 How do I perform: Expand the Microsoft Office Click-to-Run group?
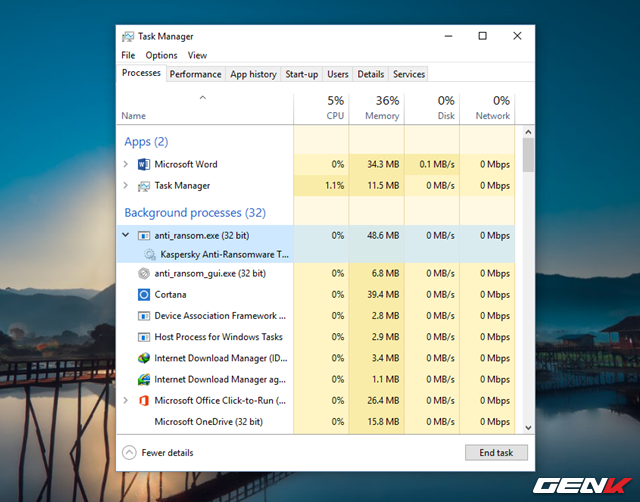[125, 401]
